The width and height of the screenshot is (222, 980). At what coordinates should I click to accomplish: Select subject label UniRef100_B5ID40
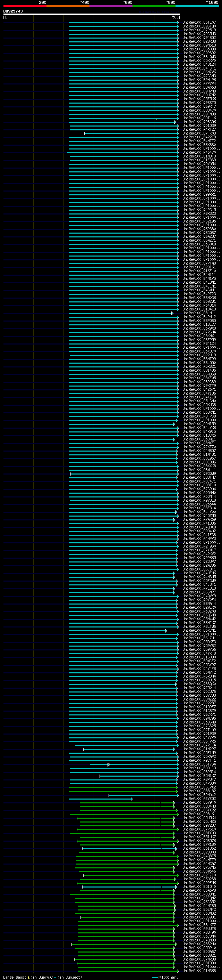[x=199, y=886]
